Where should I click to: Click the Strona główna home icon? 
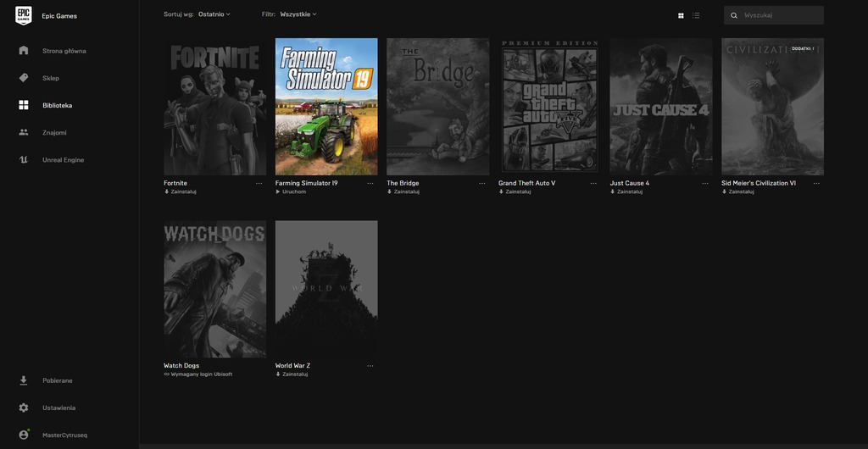point(23,50)
